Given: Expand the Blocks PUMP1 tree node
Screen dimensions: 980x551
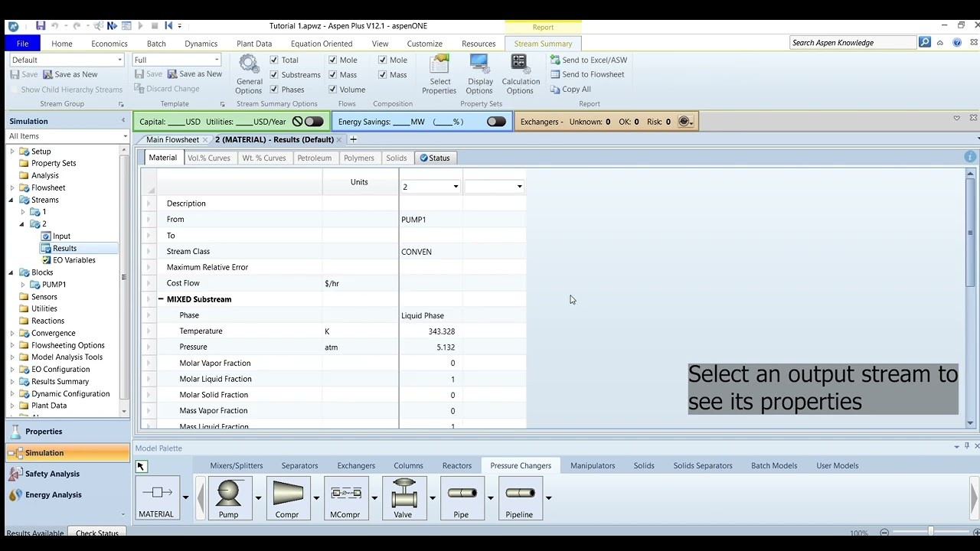Looking at the screenshot, I should 23,285.
